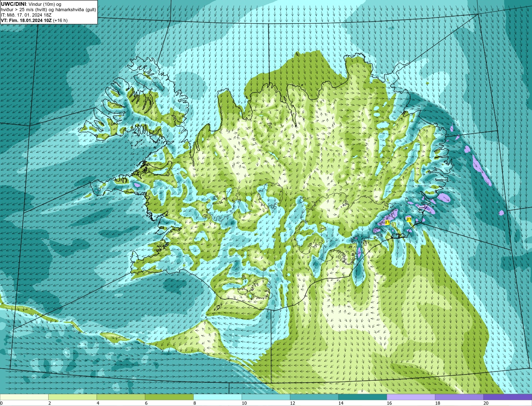
Task: Click the 2–4 m/s light yellow-green legend swatch
Action: point(72,397)
